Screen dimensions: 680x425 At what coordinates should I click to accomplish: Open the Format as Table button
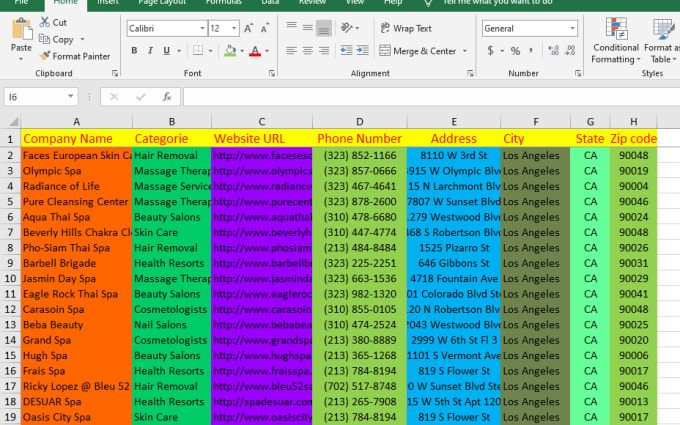662,41
